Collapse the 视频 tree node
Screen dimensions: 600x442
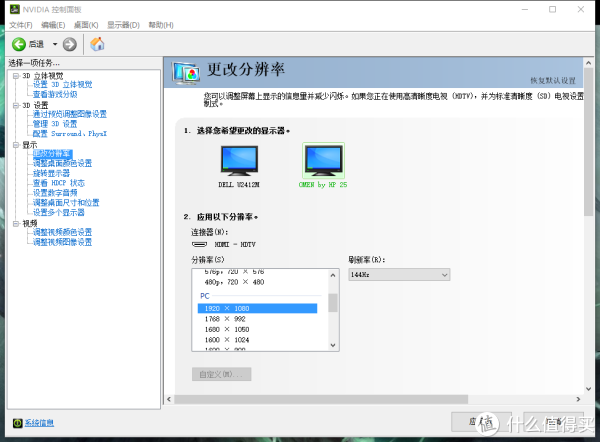16,223
